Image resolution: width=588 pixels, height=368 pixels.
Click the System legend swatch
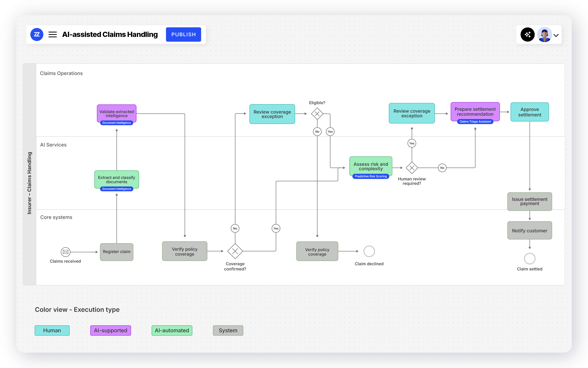click(x=228, y=330)
